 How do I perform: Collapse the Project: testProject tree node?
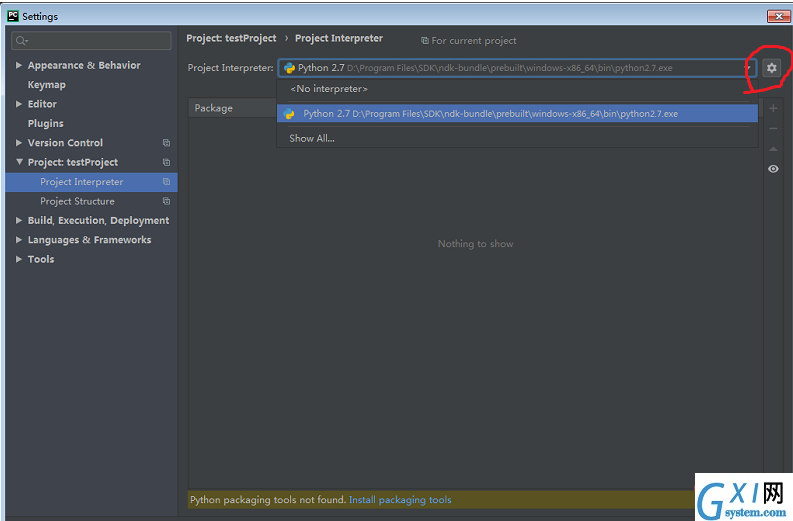(19, 162)
